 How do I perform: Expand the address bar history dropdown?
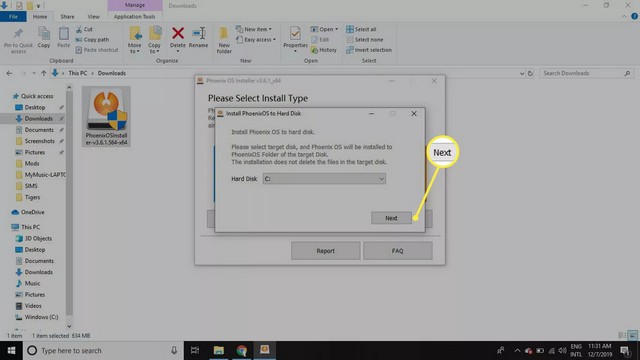tap(522, 73)
